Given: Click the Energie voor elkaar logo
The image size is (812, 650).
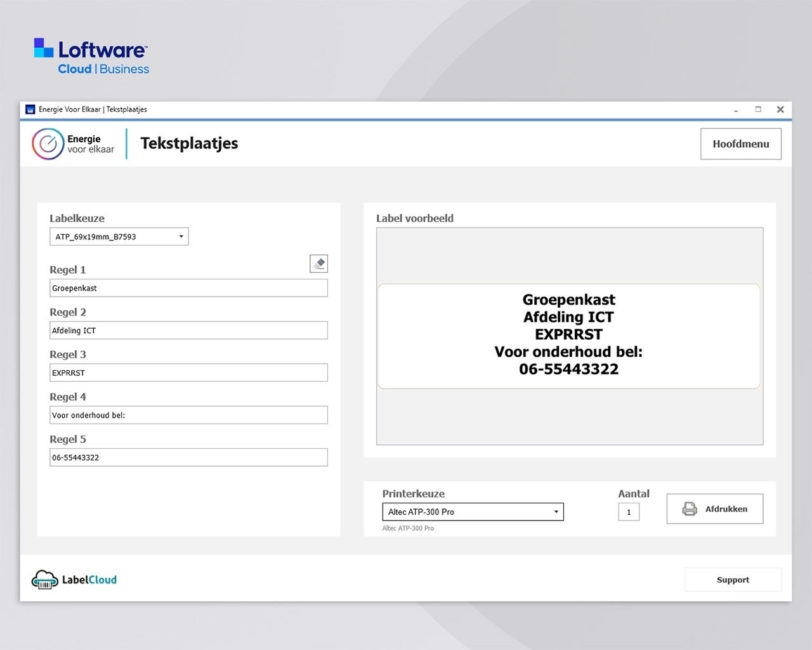Looking at the screenshot, I should tap(73, 144).
